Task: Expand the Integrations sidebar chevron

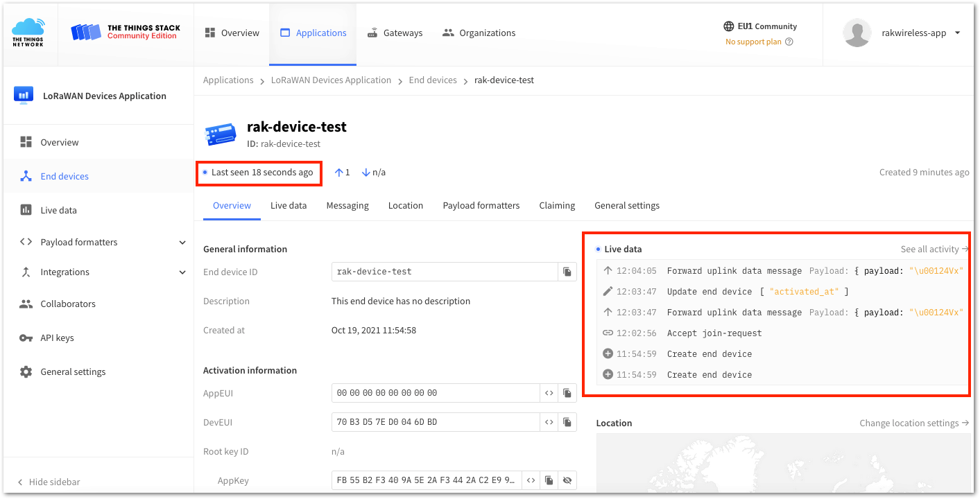Action: [x=182, y=272]
